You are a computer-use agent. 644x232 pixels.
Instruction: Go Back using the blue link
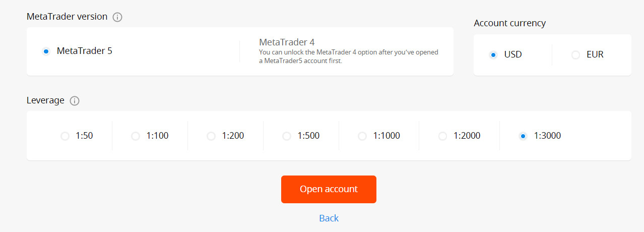pos(329,218)
